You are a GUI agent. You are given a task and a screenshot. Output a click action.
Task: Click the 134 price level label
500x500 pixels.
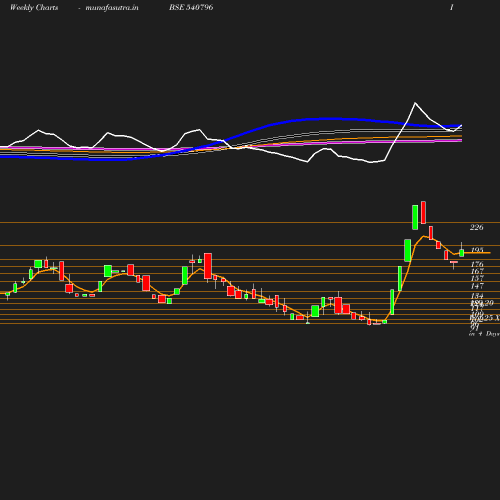coord(477,296)
